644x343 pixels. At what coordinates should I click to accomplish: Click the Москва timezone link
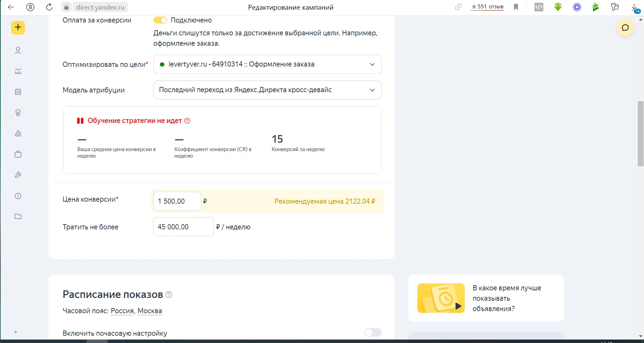(150, 311)
